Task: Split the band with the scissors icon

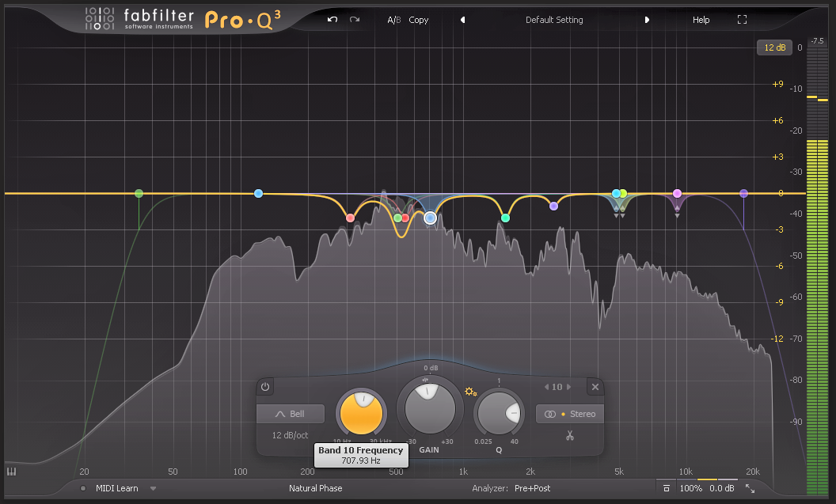Action: pos(570,436)
